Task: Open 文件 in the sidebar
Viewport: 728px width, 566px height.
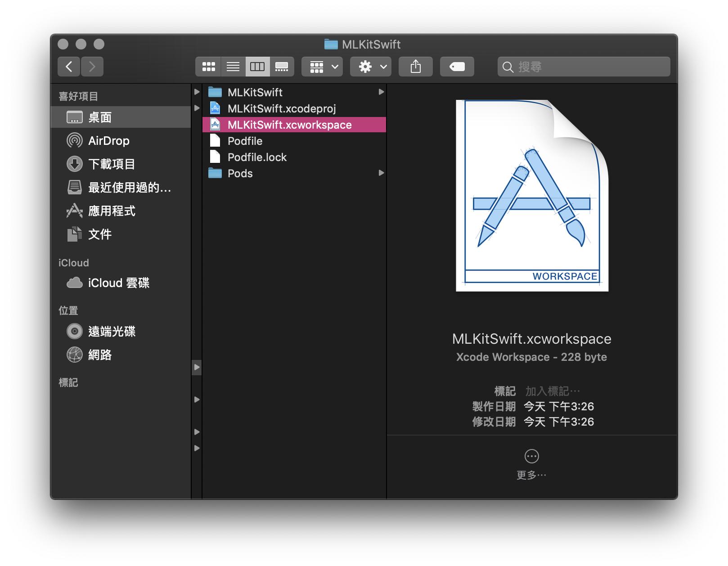Action: [121, 234]
